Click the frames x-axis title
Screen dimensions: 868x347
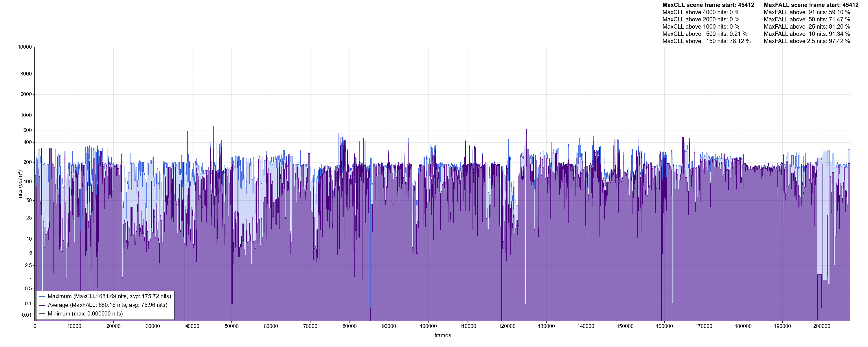click(442, 335)
